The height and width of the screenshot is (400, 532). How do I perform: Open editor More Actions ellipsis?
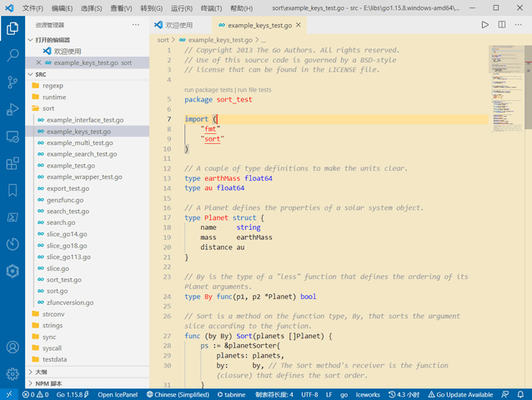(x=518, y=25)
